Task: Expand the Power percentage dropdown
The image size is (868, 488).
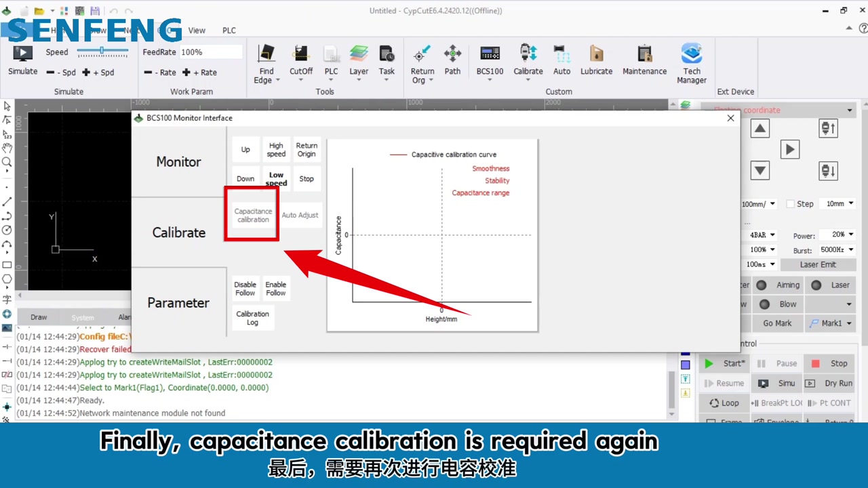Action: pyautogui.click(x=850, y=235)
